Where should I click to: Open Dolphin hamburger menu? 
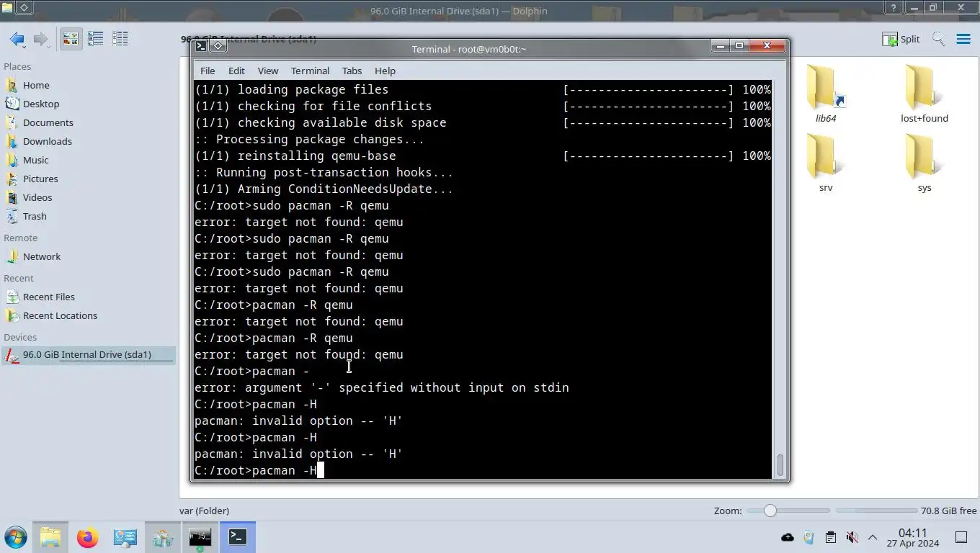(963, 39)
